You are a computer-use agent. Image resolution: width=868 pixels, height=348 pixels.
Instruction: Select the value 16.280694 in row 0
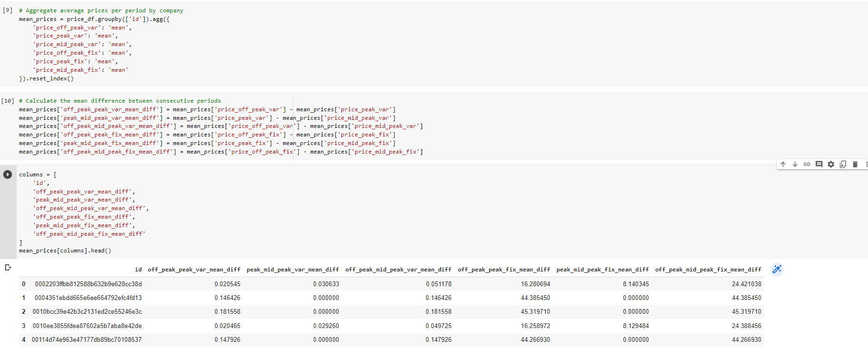(535, 284)
